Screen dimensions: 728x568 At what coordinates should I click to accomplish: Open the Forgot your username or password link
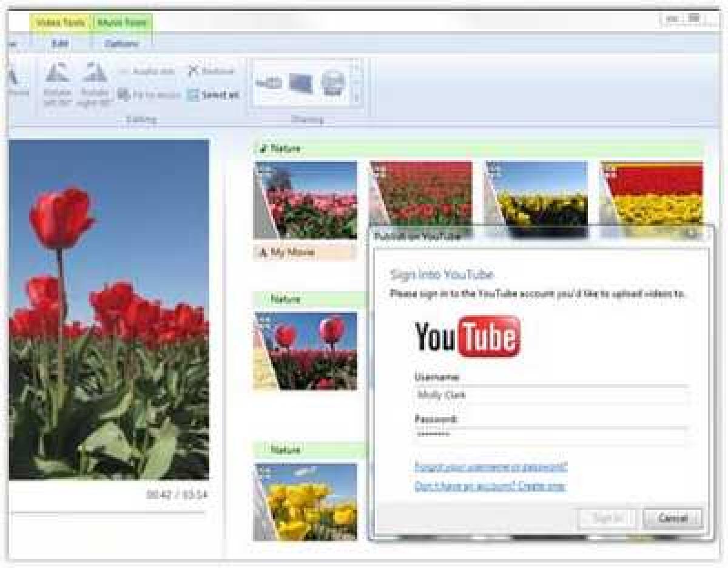(491, 467)
